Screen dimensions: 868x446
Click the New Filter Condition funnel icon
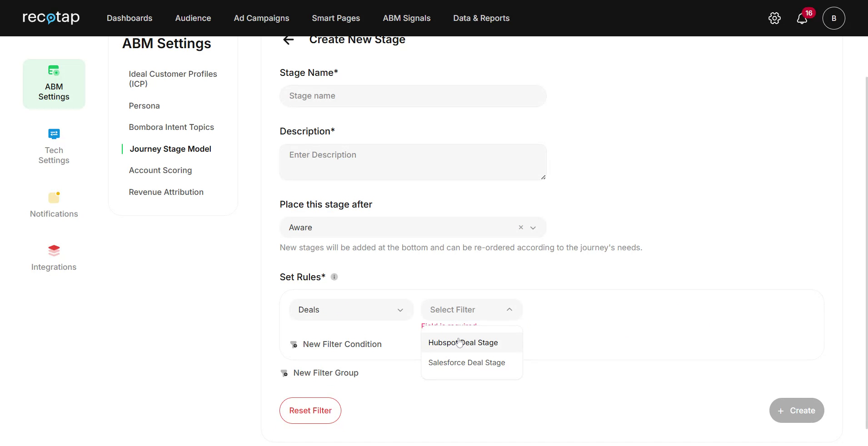(294, 344)
